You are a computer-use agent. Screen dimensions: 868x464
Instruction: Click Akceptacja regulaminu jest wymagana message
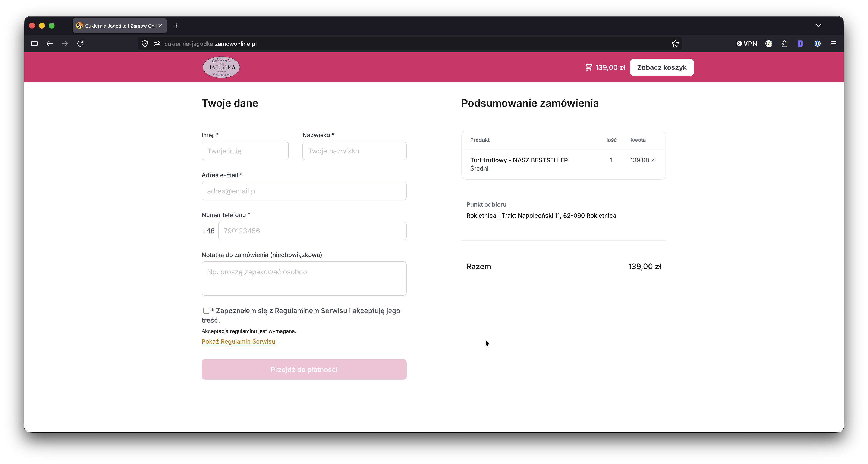pyautogui.click(x=249, y=331)
